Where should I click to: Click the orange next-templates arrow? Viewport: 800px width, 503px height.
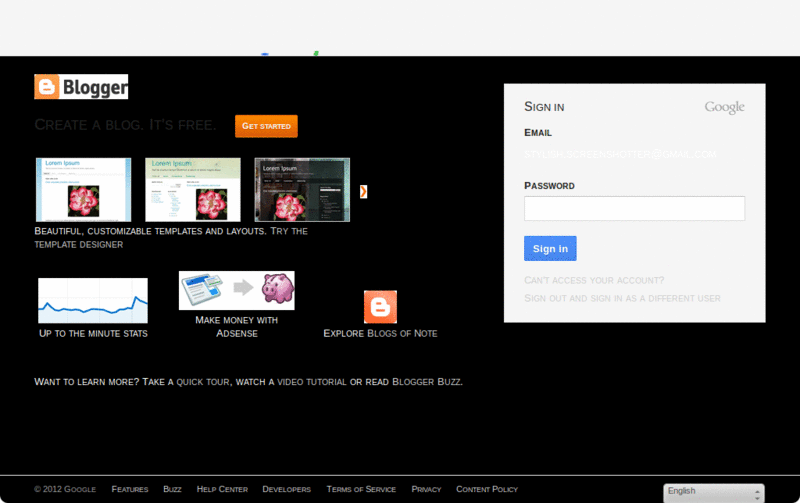(363, 191)
